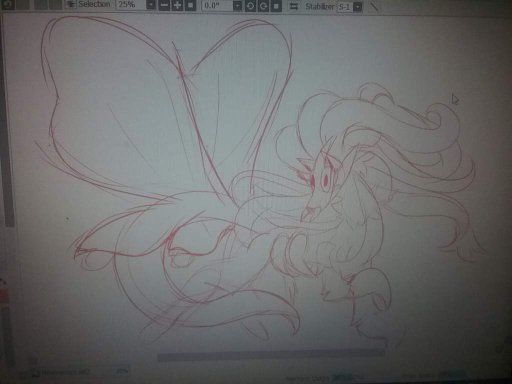Viewport: 512px width, 384px height.
Task: Zoom in with the plus icon
Action: point(177,5)
